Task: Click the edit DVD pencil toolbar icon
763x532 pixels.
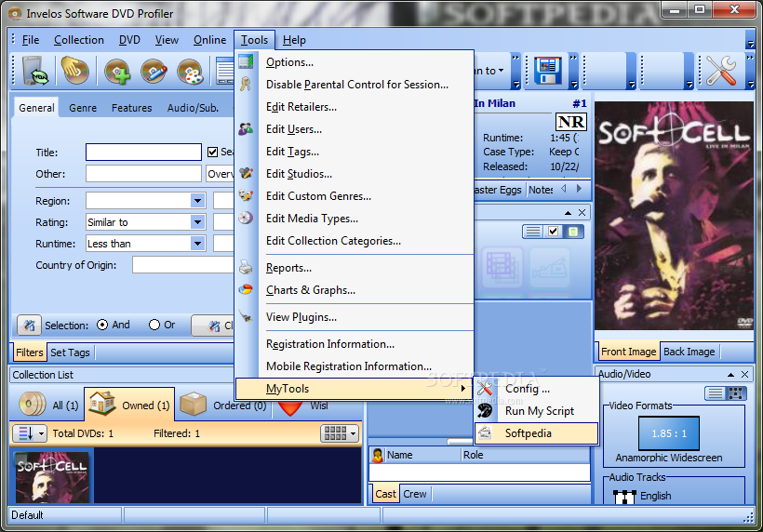Action: click(154, 72)
